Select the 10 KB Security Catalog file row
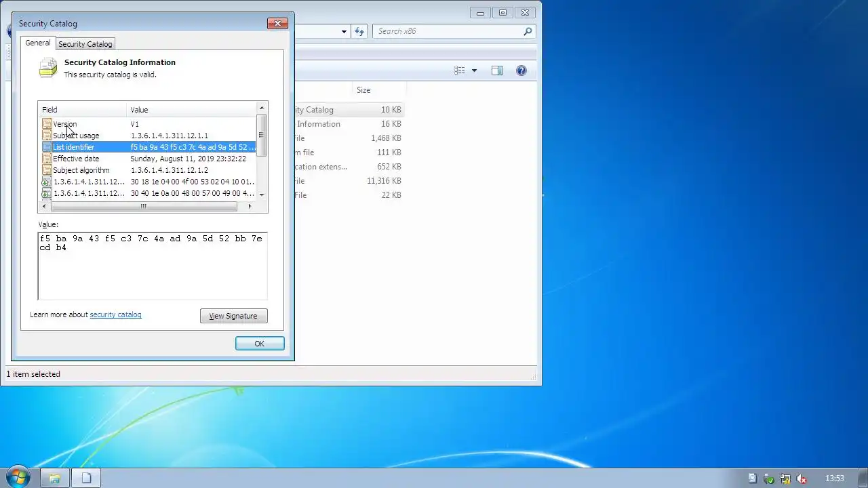Image resolution: width=868 pixels, height=488 pixels. (x=349, y=110)
